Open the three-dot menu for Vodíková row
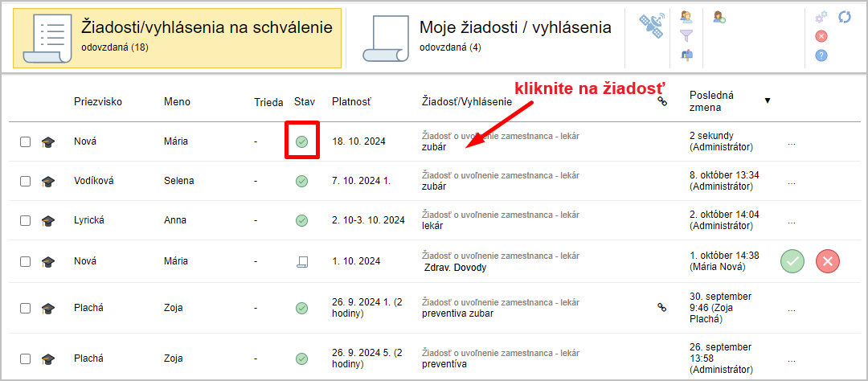 click(791, 182)
